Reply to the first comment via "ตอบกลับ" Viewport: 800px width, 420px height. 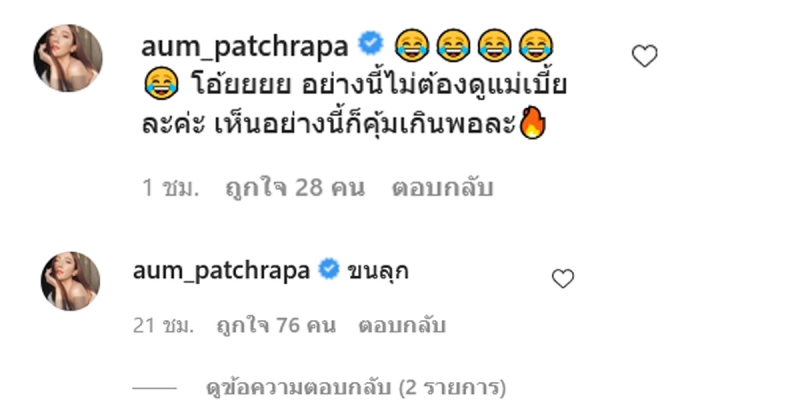point(442,188)
